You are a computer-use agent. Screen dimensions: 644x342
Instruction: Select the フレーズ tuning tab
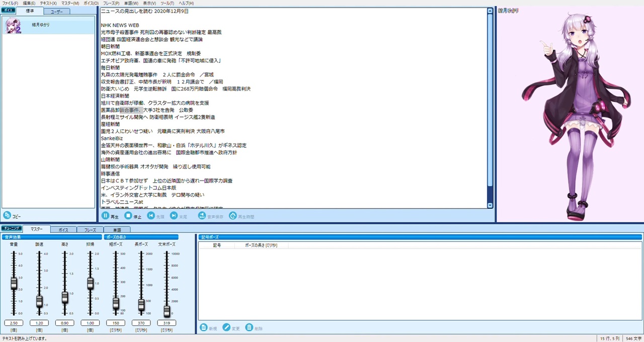[90, 229]
